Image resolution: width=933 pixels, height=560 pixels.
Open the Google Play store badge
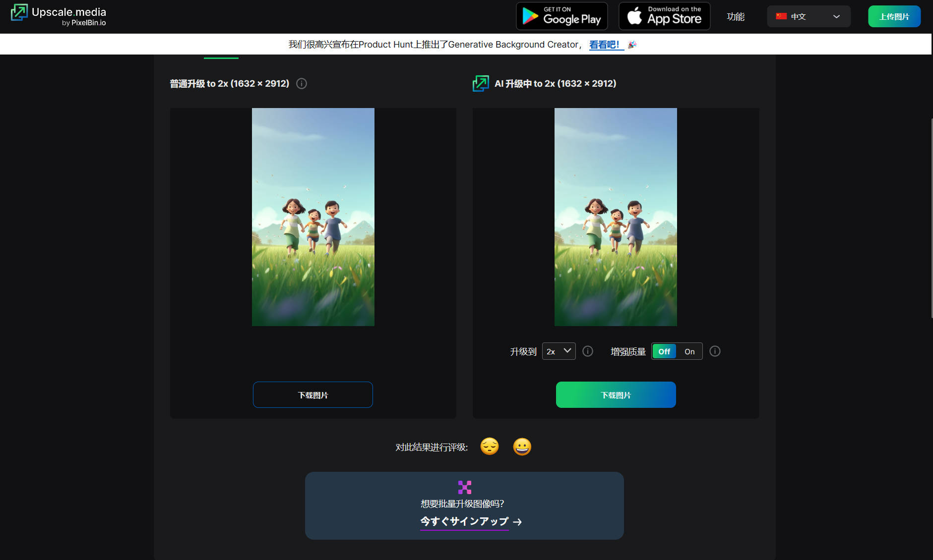[561, 16]
